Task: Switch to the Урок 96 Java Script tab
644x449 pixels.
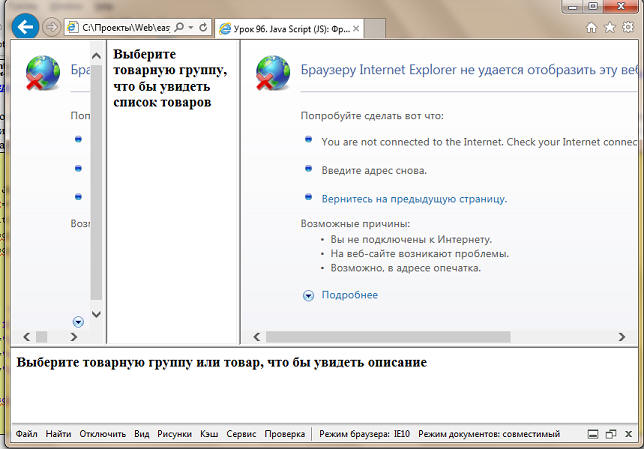Action: click(283, 27)
